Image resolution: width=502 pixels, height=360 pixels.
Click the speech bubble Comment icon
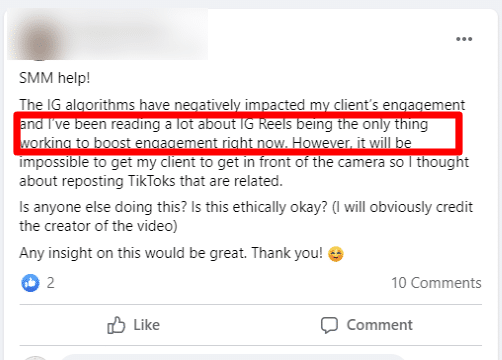click(329, 325)
